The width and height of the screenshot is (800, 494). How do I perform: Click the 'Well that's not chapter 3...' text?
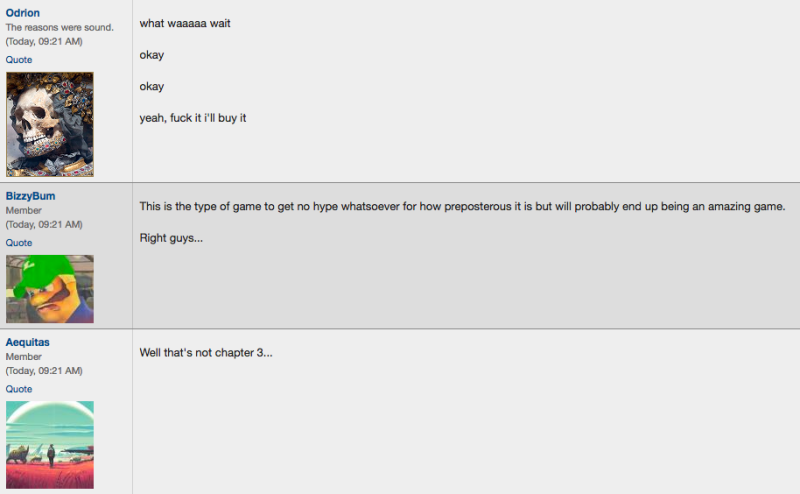pyautogui.click(x=206, y=353)
